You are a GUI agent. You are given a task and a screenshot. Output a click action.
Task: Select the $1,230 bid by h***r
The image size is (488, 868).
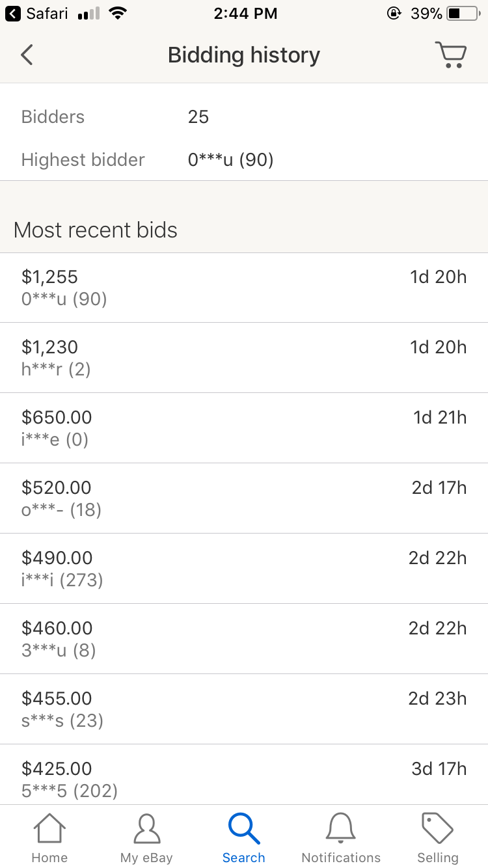243,358
